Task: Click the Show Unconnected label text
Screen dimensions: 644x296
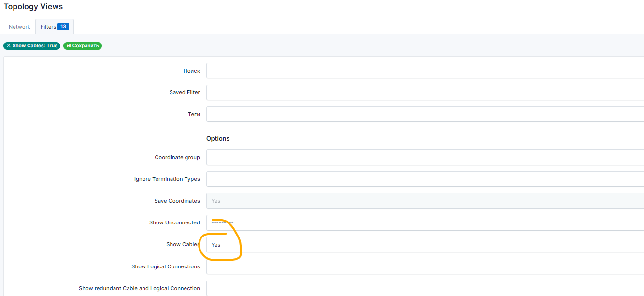Action: tap(174, 222)
